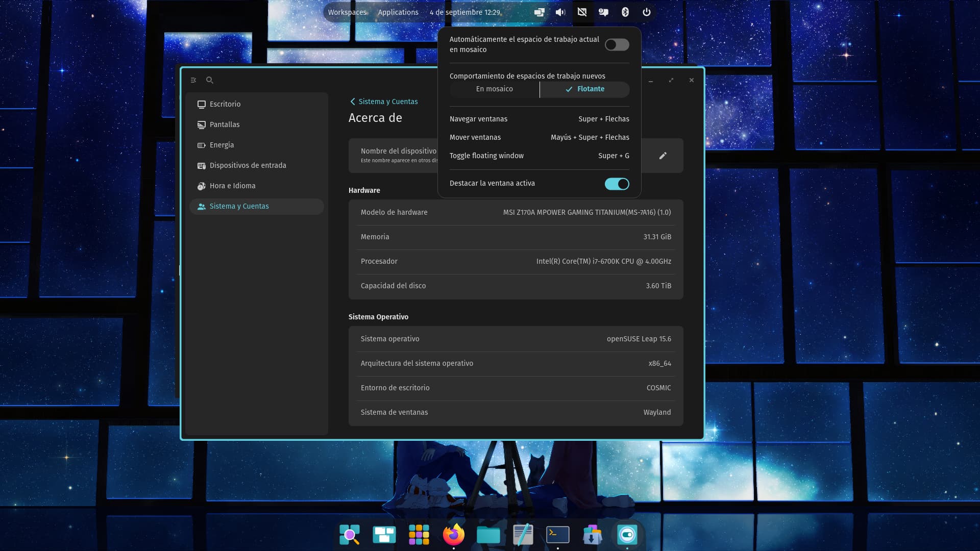Disable Destacar la ventana activa switch

617,184
